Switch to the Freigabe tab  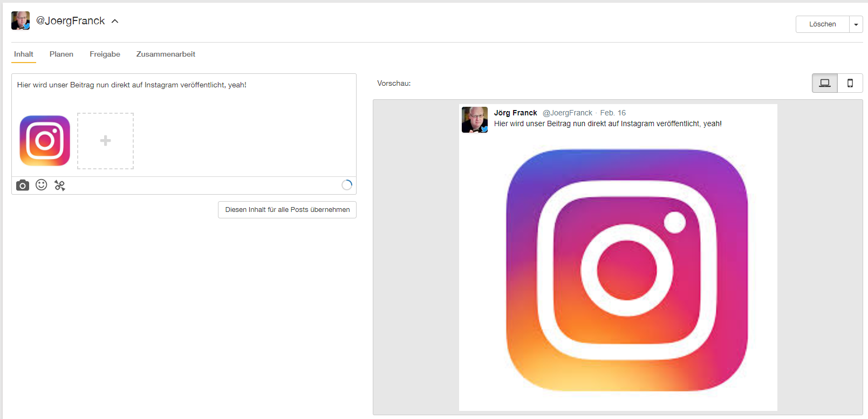105,54
